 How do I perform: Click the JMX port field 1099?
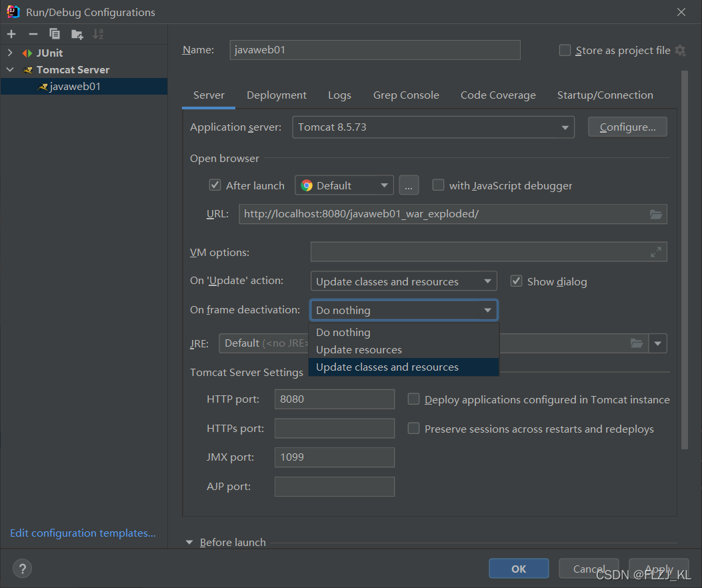click(335, 457)
